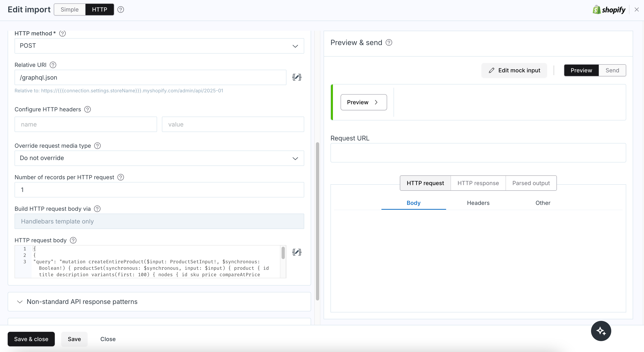Click inside the HTTP request body editor

click(150, 261)
